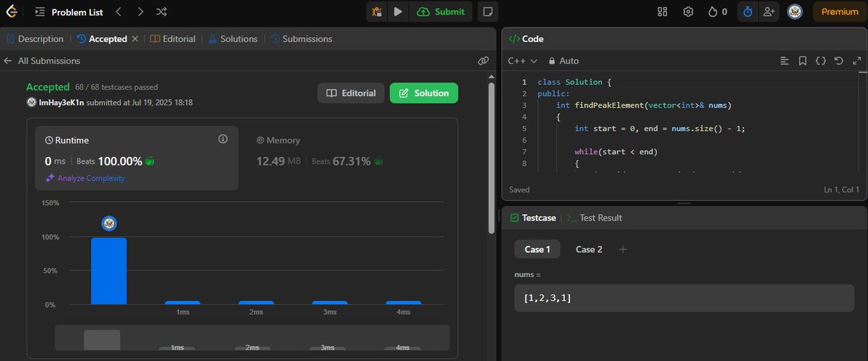The width and height of the screenshot is (868, 361).
Task: Open the C++ language dropdown
Action: click(522, 61)
